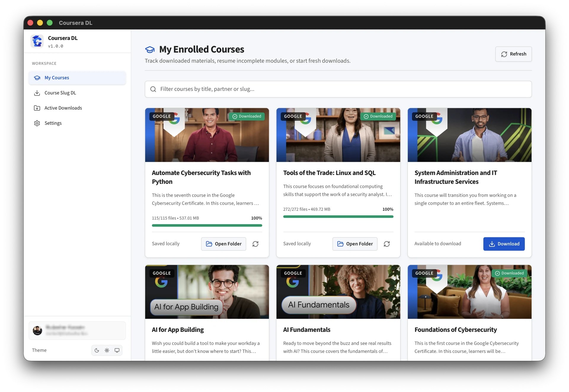Screen dimensions: 569x392
Task: Switch to dark theme moon icon
Action: (x=97, y=350)
